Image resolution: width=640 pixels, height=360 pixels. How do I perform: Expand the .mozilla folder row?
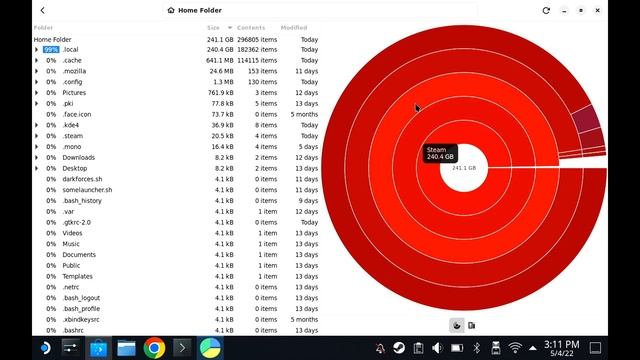tap(36, 71)
